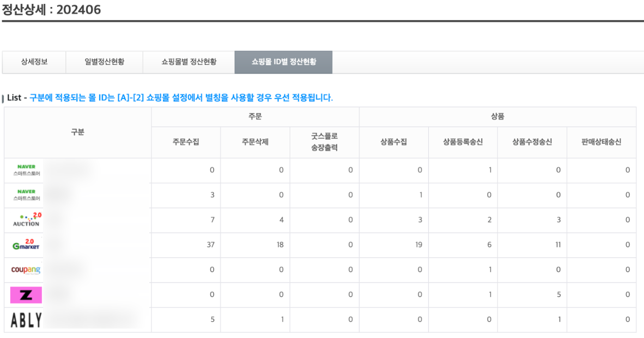644x338 pixels.
Task: Click the 주문 group header
Action: (255, 117)
